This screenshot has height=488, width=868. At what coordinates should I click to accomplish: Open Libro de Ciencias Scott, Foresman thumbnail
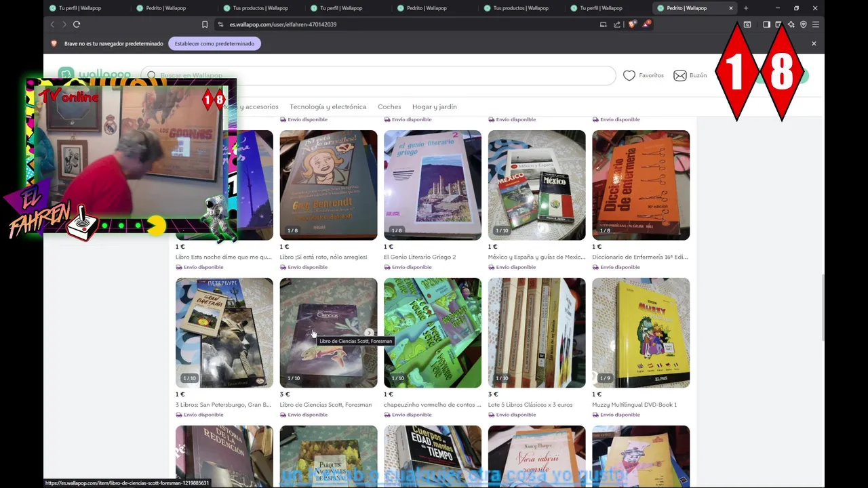click(x=328, y=333)
